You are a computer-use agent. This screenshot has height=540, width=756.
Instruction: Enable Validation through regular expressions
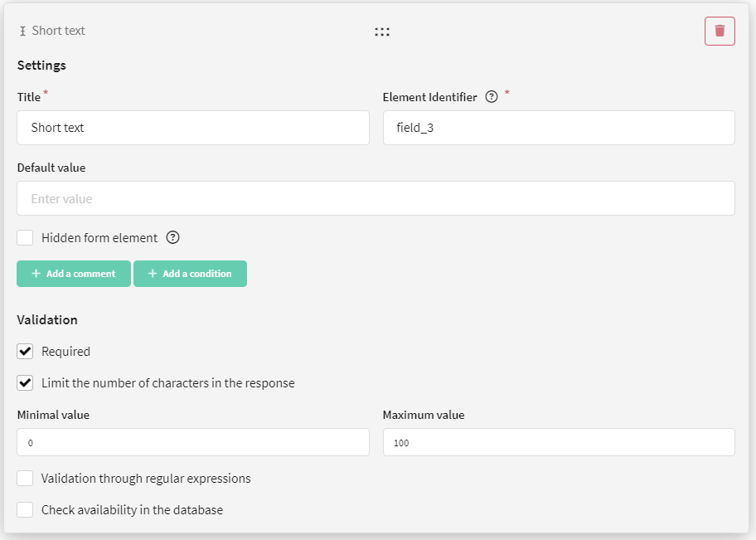25,479
